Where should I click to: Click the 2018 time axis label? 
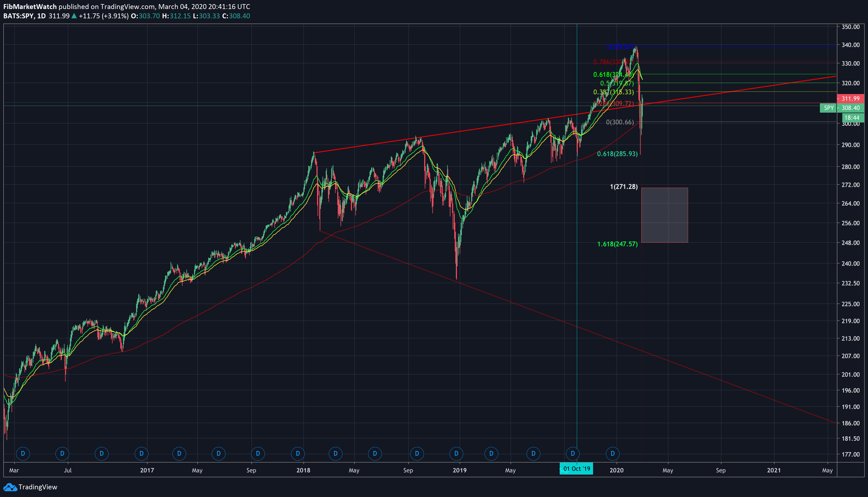303,470
